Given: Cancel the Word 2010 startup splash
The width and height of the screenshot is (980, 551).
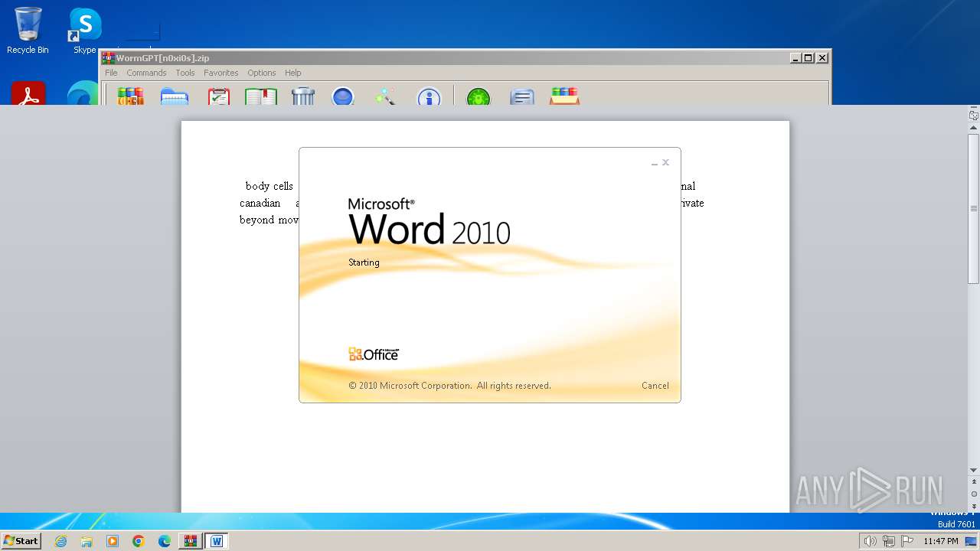Looking at the screenshot, I should [655, 386].
